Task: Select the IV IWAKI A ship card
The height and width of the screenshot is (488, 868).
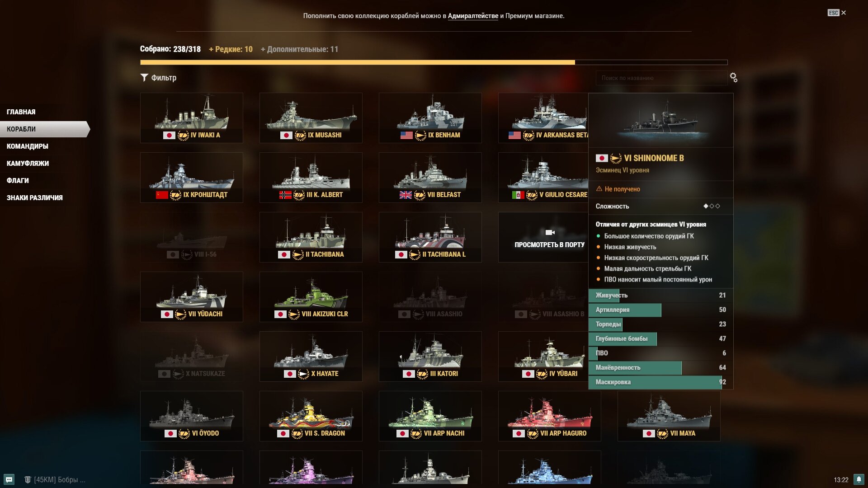Action: (x=192, y=118)
